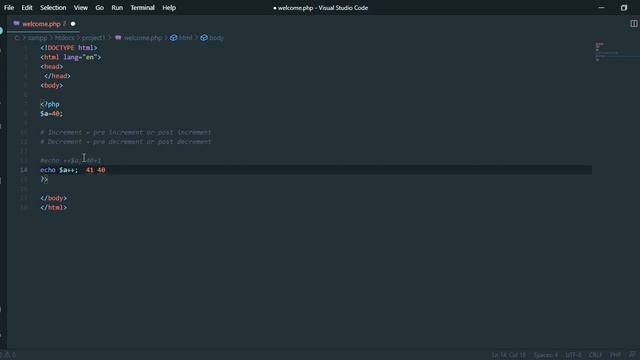Click htdocs in the breadcrumb path
This screenshot has height=360, width=640.
point(64,38)
